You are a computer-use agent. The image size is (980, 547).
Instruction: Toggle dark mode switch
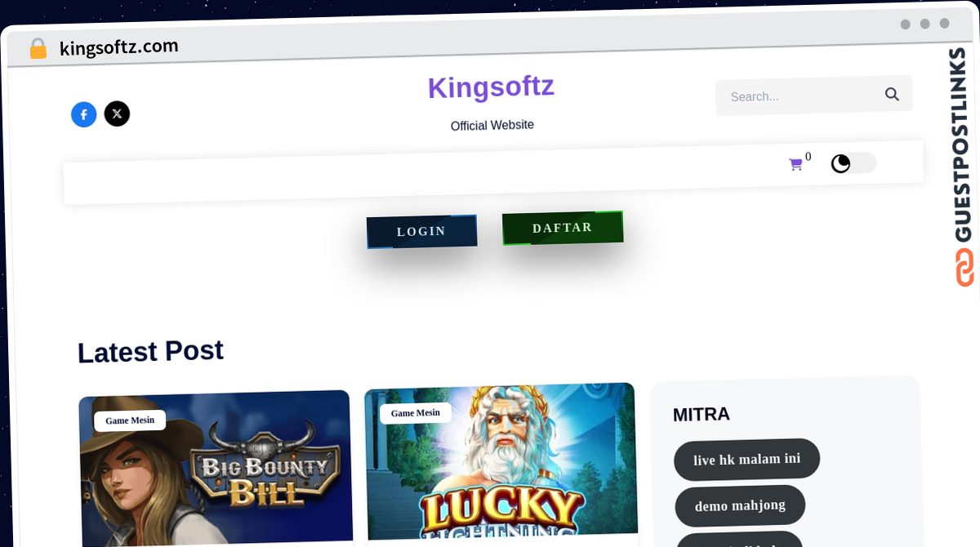853,163
